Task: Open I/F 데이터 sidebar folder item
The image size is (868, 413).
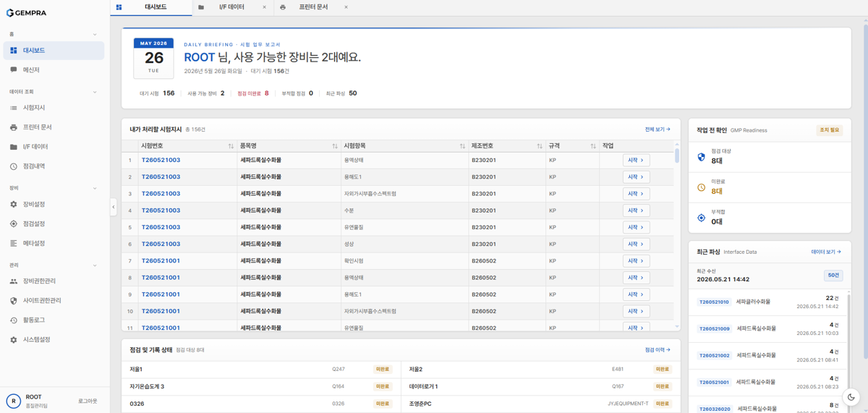Action: (54, 147)
